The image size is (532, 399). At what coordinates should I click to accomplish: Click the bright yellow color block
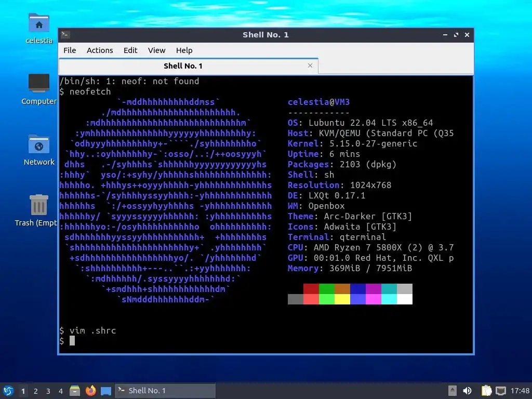pos(342,299)
